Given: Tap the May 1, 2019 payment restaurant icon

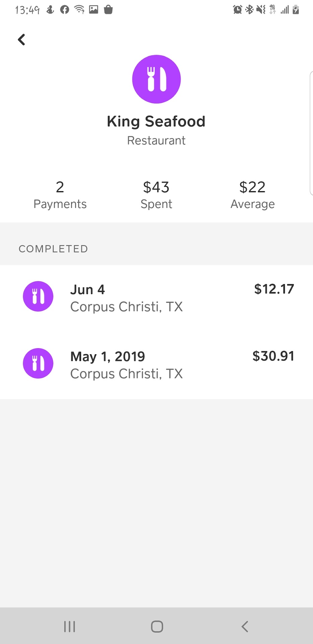Looking at the screenshot, I should (38, 363).
